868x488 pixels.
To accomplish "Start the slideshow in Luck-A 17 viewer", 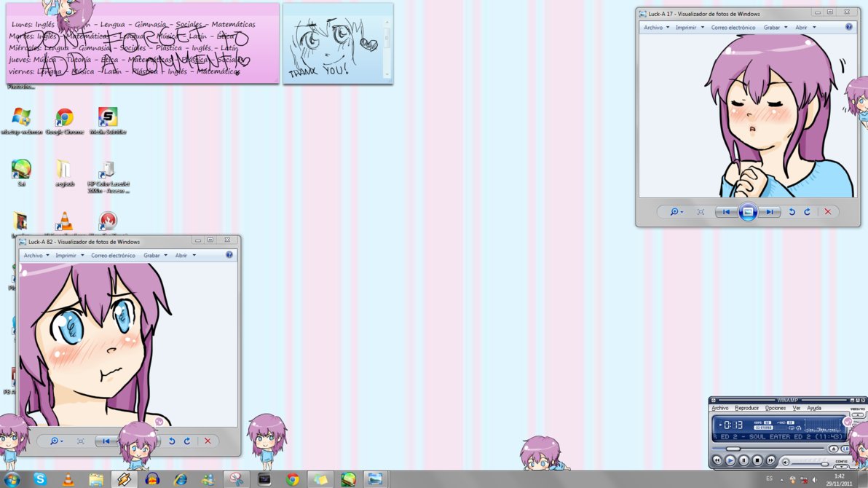I will tap(747, 212).
